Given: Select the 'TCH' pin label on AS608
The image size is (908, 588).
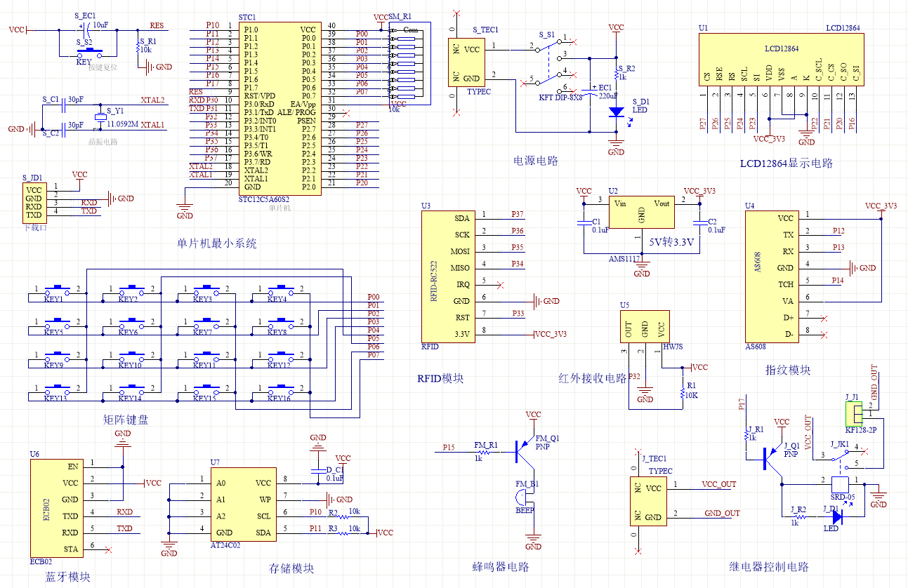Looking at the screenshot, I should pos(786,285).
